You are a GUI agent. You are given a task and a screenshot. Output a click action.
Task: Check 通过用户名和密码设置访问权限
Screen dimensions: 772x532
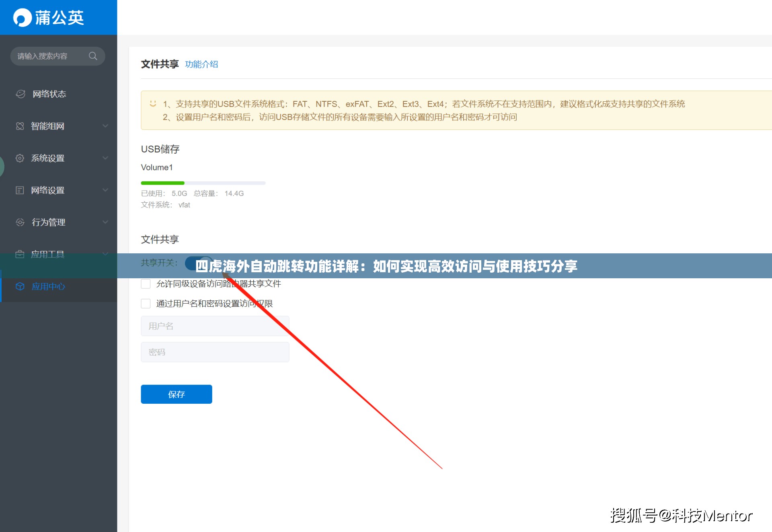click(146, 304)
